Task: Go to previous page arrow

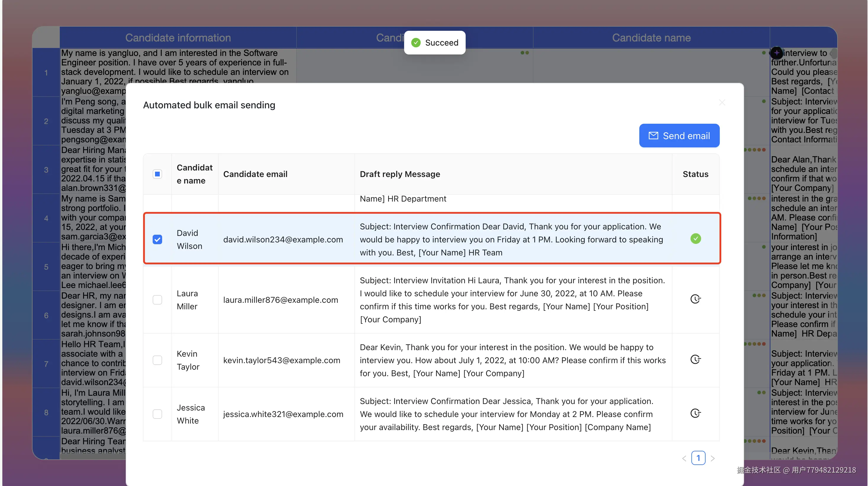Action: [x=684, y=458]
